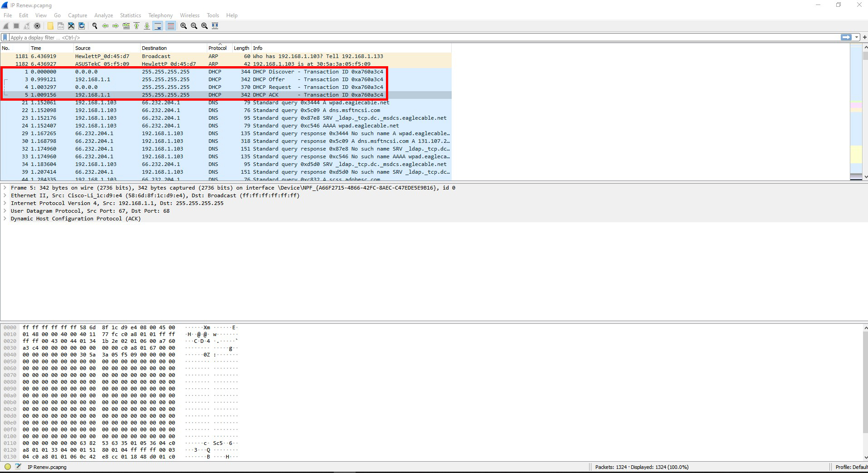
Task: Sort packets by the Protocol column header
Action: tap(217, 48)
